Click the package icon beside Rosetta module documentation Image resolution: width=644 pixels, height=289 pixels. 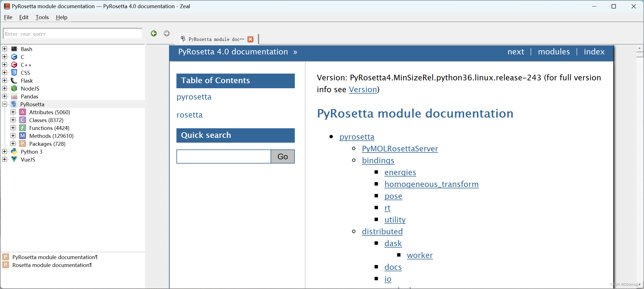6,265
